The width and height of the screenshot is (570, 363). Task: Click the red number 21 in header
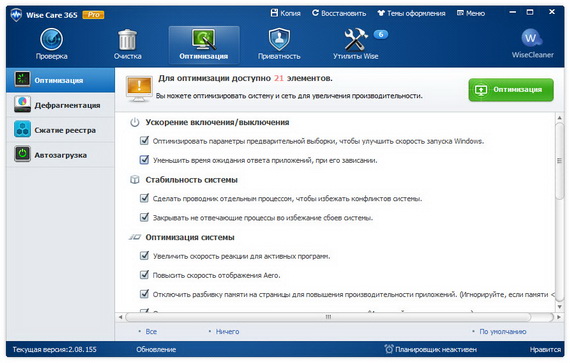[x=278, y=78]
